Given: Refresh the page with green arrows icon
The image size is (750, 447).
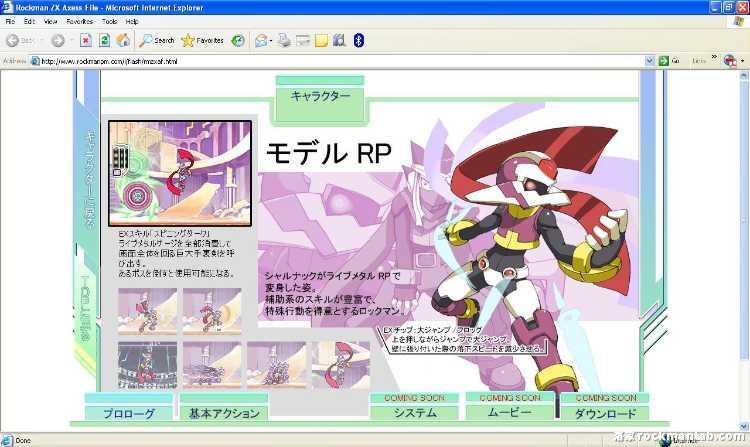Looking at the screenshot, I should [x=104, y=40].
